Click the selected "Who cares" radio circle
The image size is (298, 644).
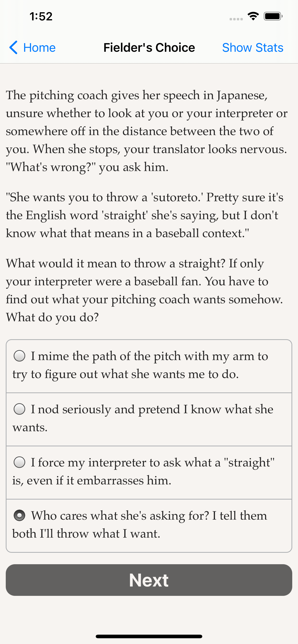[19, 515]
